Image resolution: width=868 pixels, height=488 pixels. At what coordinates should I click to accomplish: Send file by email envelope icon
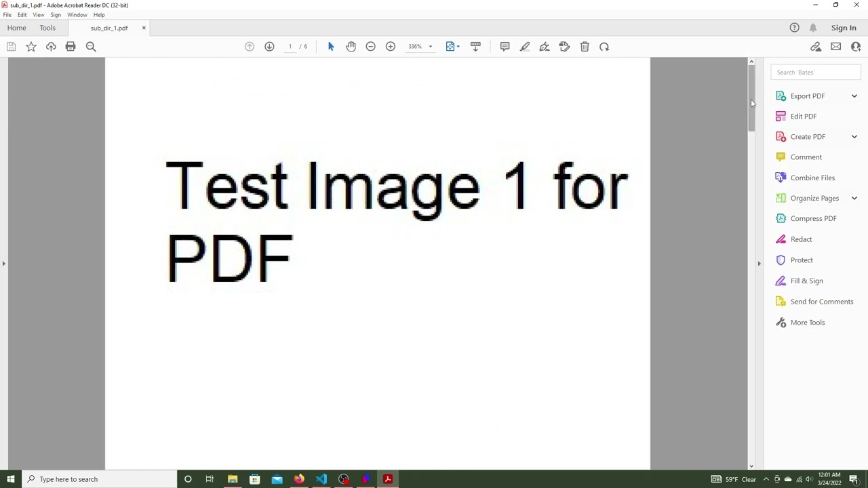[835, 47]
